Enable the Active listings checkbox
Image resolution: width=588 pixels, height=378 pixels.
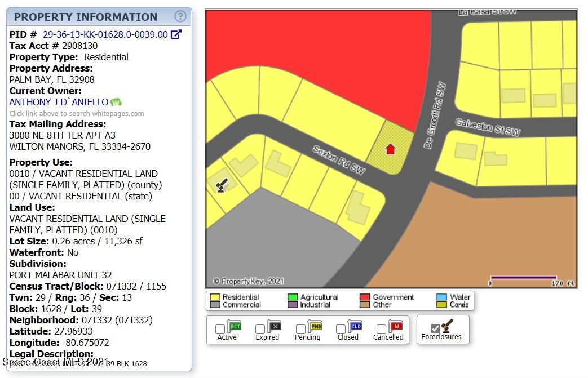220,329
